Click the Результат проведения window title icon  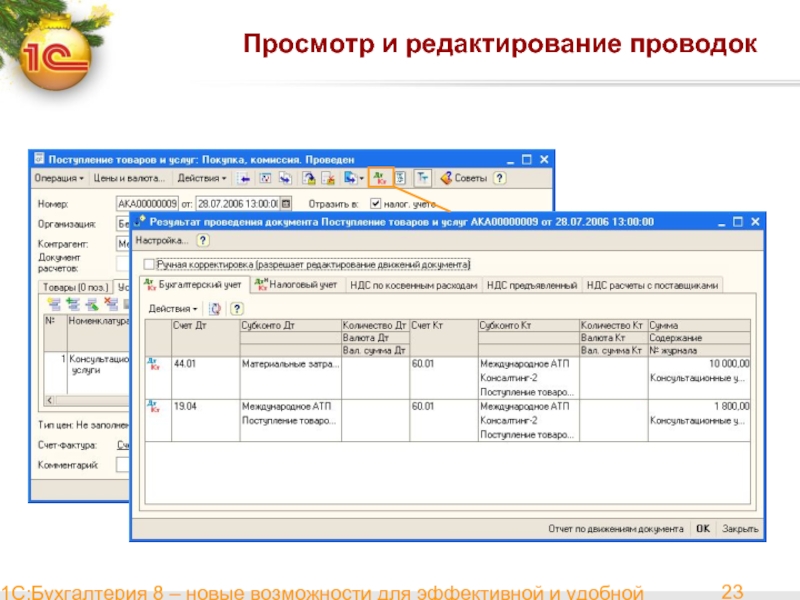point(139,222)
